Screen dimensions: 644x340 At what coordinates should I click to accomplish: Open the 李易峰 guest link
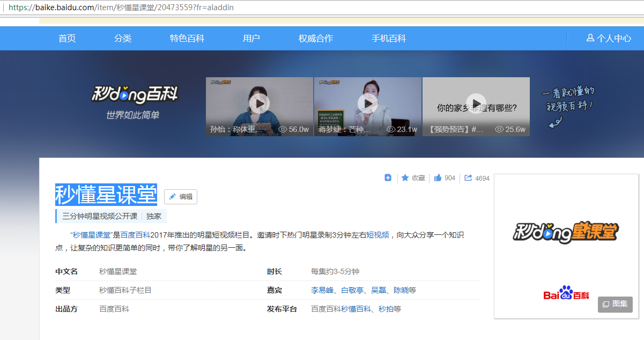[x=322, y=290]
